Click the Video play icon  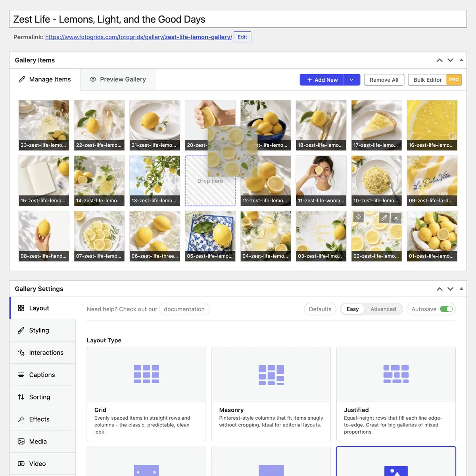21,464
